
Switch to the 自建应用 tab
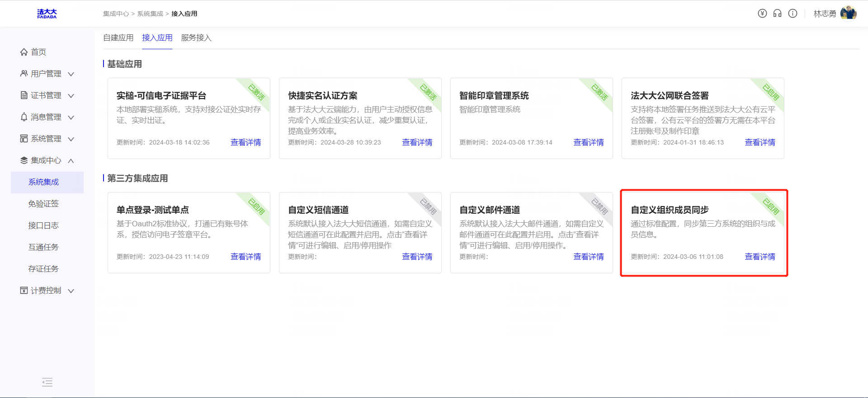118,38
